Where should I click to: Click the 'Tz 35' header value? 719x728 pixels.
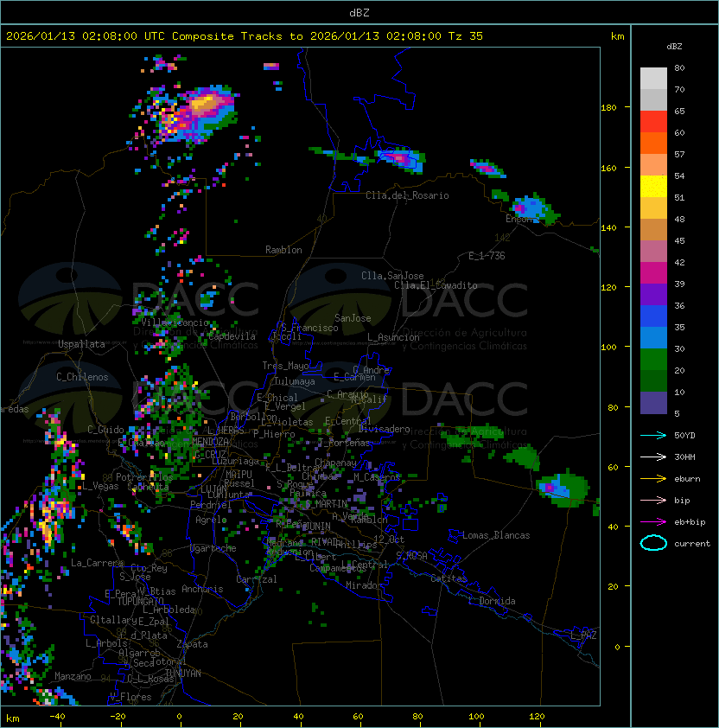[466, 36]
